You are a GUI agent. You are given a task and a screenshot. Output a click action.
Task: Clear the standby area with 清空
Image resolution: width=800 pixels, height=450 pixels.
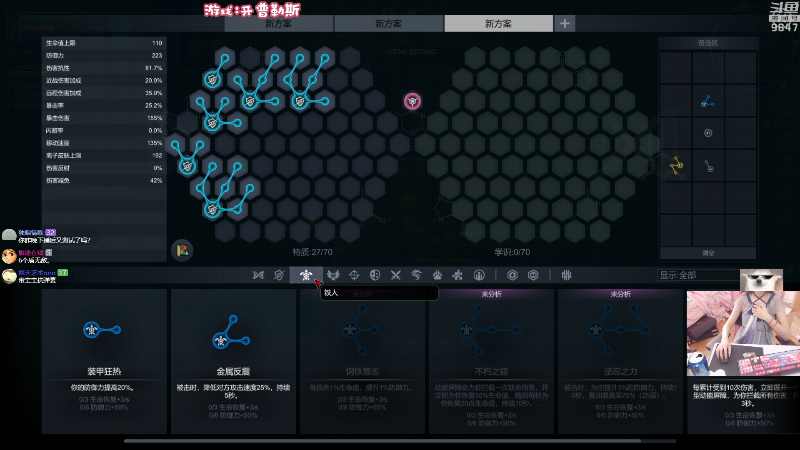pyautogui.click(x=708, y=253)
